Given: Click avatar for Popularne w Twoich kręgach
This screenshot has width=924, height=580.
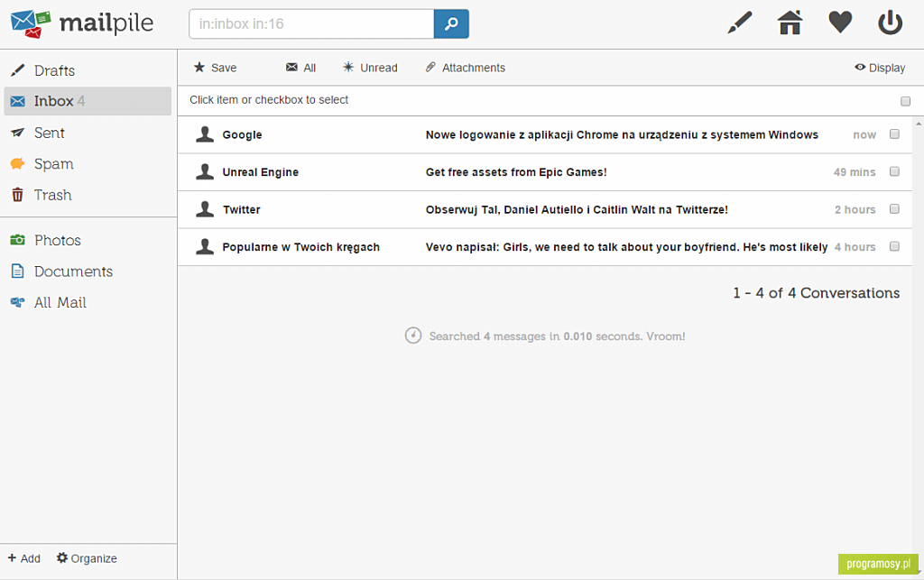Looking at the screenshot, I should click(205, 247).
